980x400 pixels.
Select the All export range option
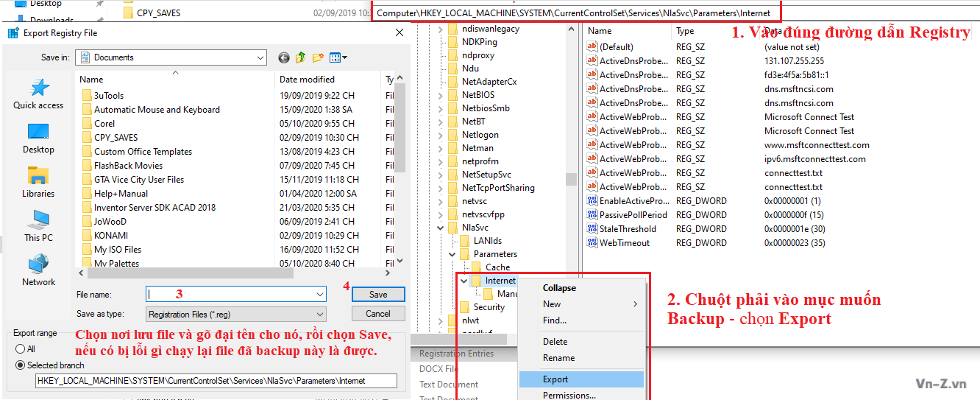point(21,349)
